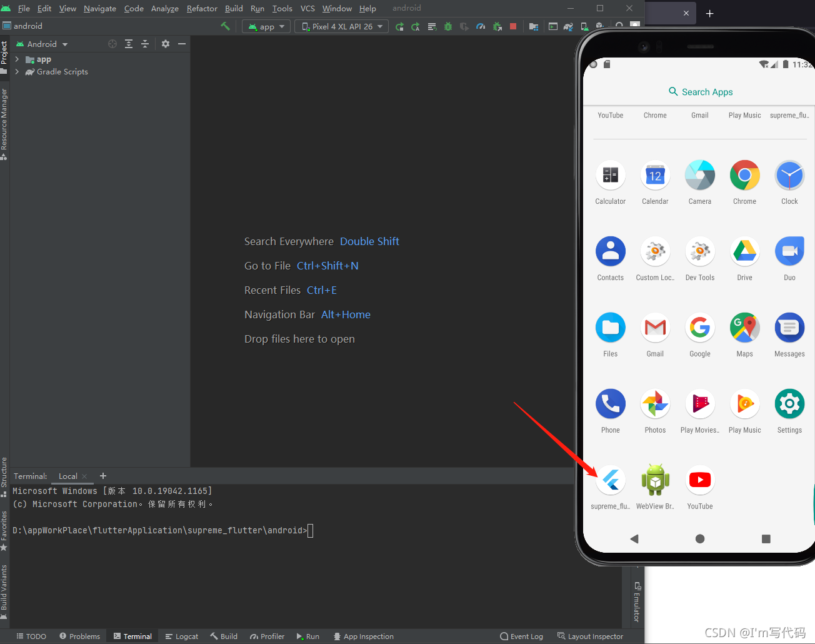Open the Problems tool window
Viewport: 815px width, 644px height.
point(79,636)
